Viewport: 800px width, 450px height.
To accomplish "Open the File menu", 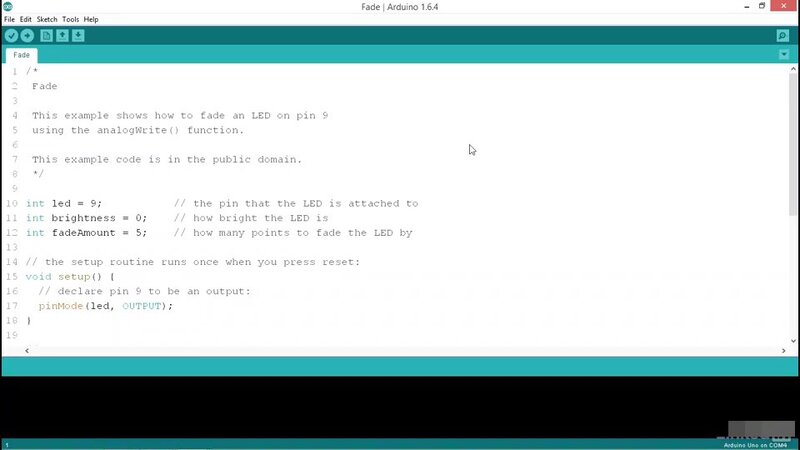I will [9, 19].
